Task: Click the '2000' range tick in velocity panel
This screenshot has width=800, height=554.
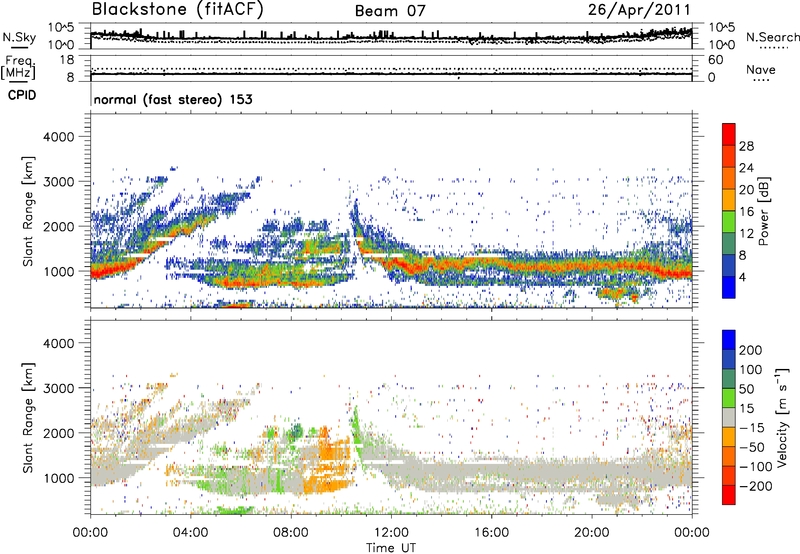Action: [58, 433]
